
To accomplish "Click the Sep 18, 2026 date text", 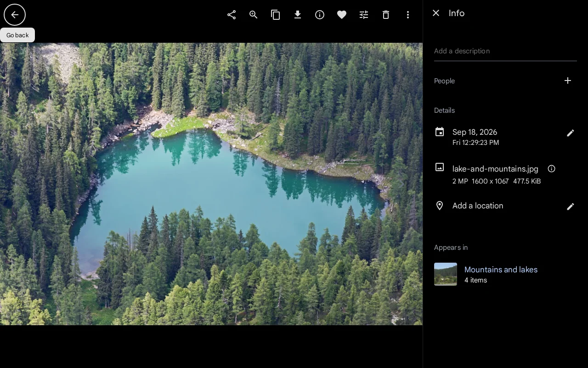I will [x=475, y=132].
